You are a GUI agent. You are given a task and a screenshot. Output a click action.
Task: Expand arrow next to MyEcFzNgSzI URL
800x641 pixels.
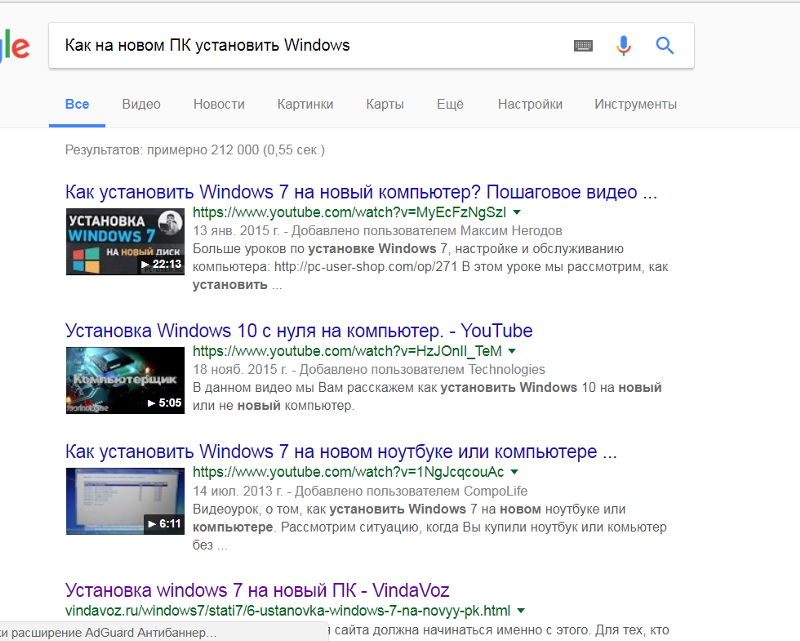(x=516, y=212)
